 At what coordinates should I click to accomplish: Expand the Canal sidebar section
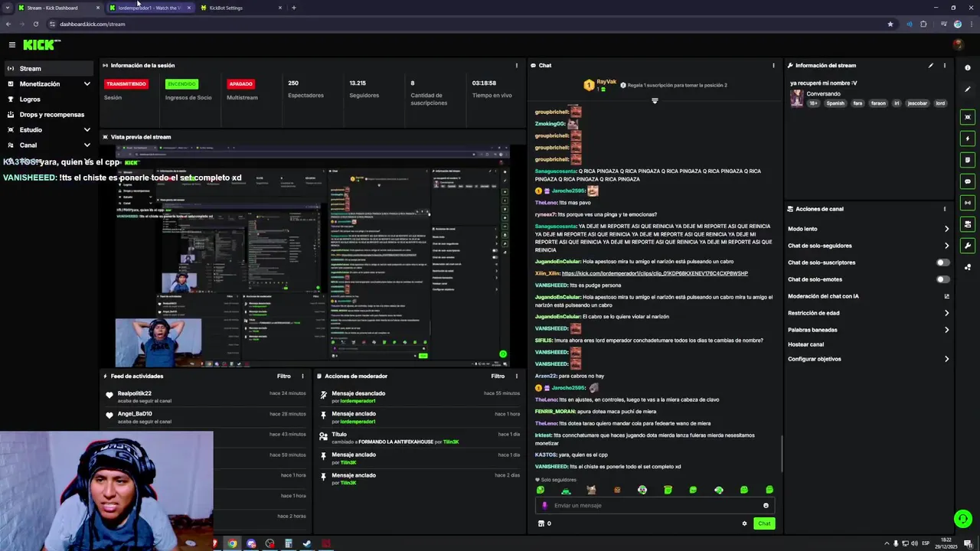pos(49,145)
